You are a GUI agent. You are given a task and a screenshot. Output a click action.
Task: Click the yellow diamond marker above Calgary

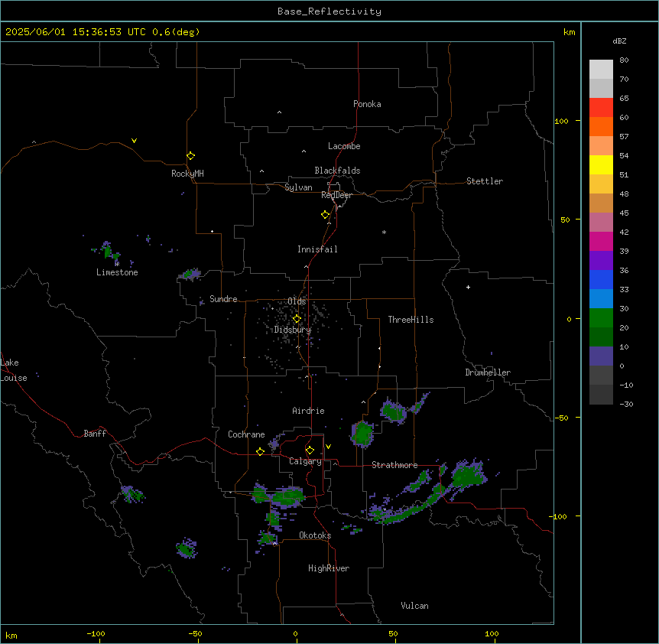[x=310, y=450]
